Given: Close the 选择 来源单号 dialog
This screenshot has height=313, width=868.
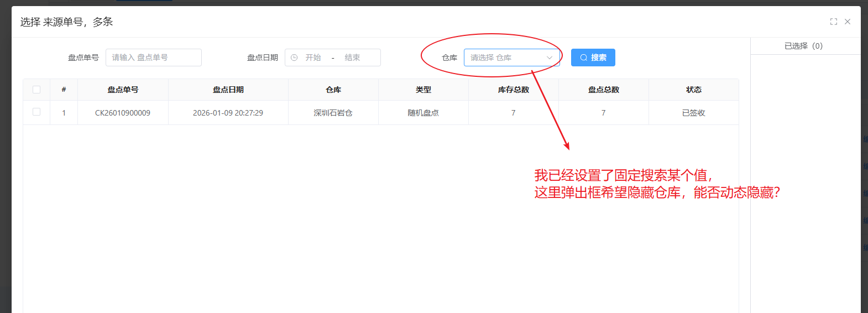Looking at the screenshot, I should click(848, 22).
